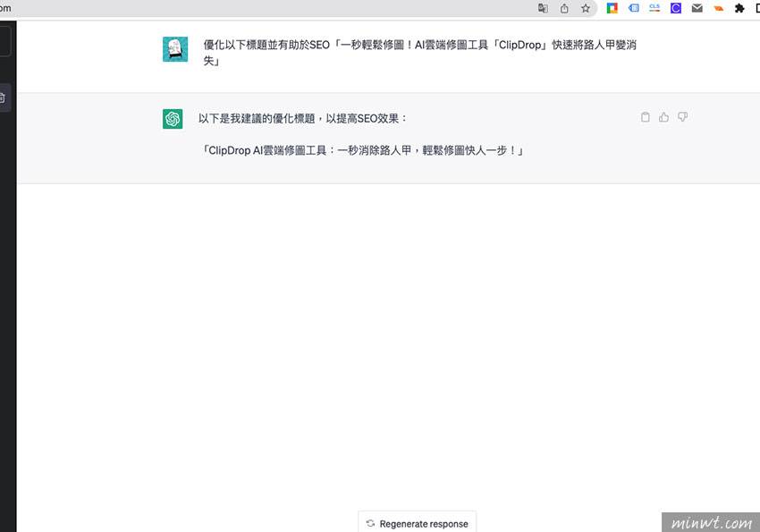Click the share page icon in address bar
The height and width of the screenshot is (532, 760).
[x=564, y=8]
